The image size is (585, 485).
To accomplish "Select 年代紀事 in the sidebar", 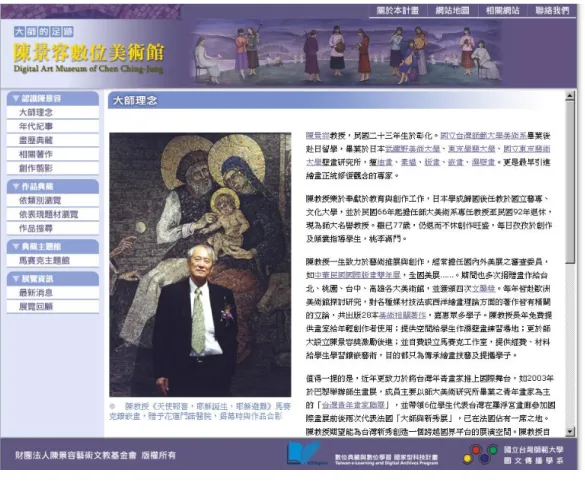I will click(53, 126).
